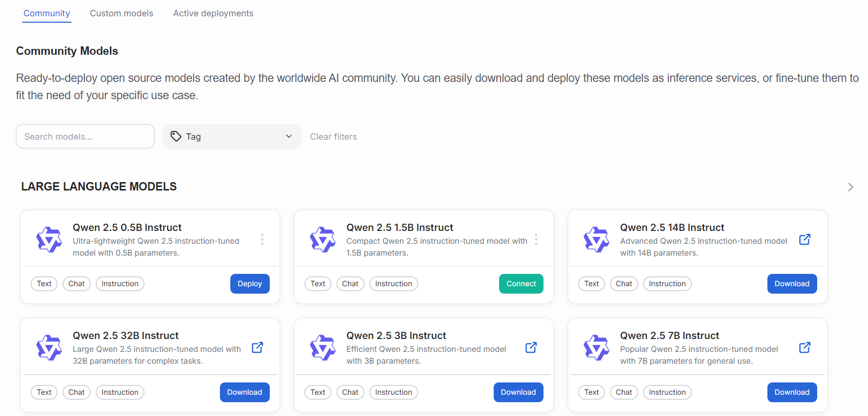Expand the Tag dropdown arrow
868x416 pixels.
pos(289,136)
